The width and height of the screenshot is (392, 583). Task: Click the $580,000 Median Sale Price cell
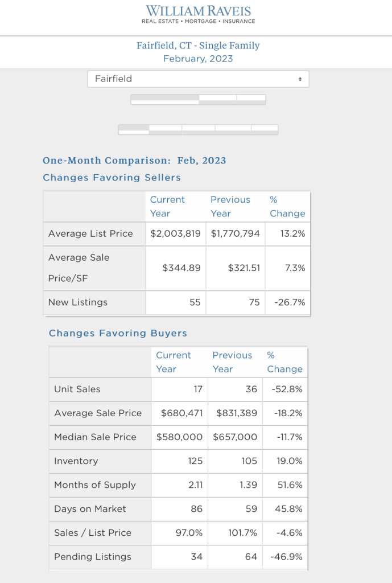pyautogui.click(x=179, y=437)
